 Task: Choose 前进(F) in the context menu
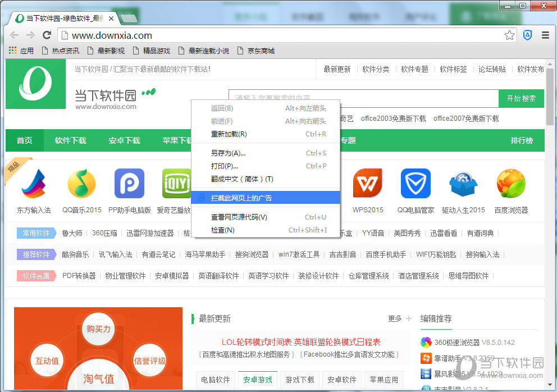(266, 121)
